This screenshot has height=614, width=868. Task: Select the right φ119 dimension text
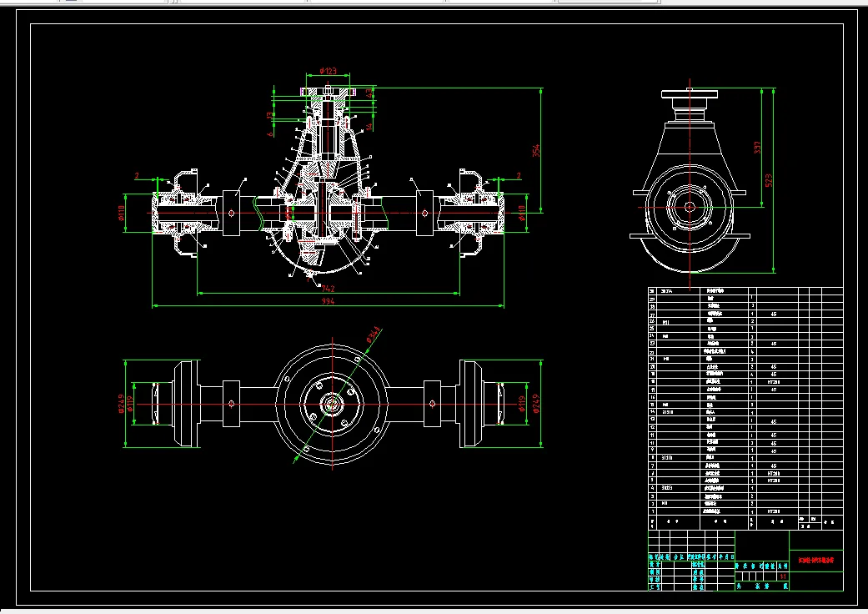pos(521,404)
